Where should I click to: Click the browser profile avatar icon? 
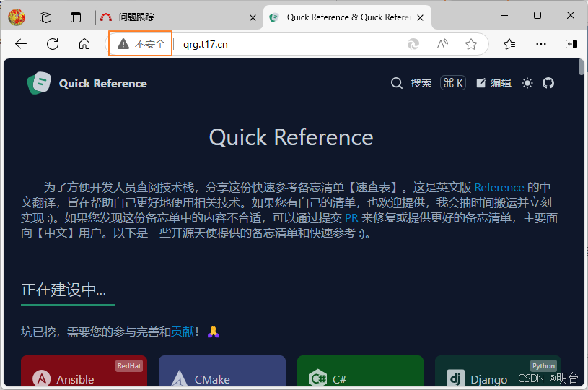click(17, 17)
